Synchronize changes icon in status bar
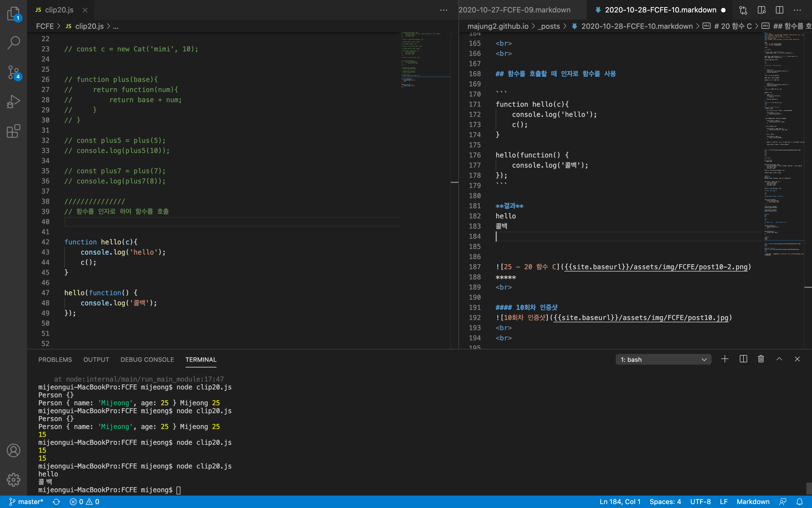 point(56,502)
